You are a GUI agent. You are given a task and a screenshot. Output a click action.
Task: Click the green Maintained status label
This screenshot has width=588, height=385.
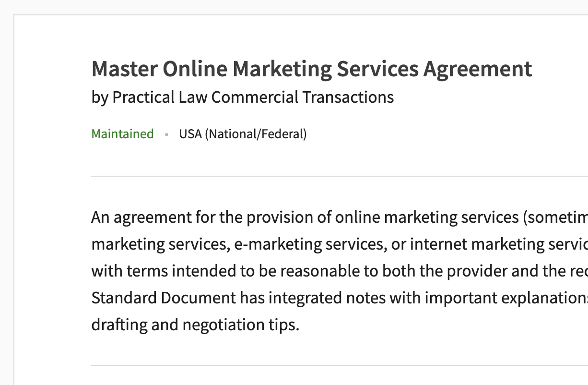tap(122, 134)
